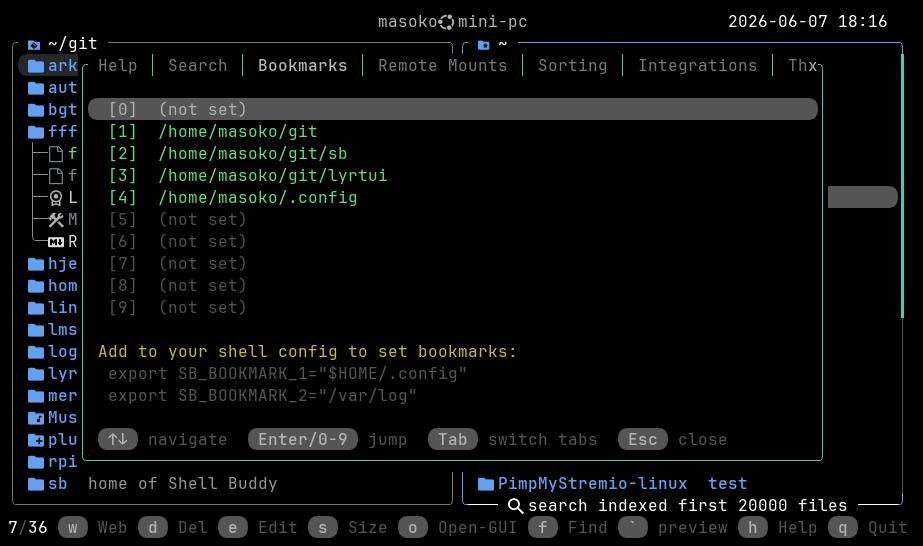This screenshot has width=923, height=546.
Task: Jump to bookmark /home/masoko/git/sb
Action: (x=253, y=154)
